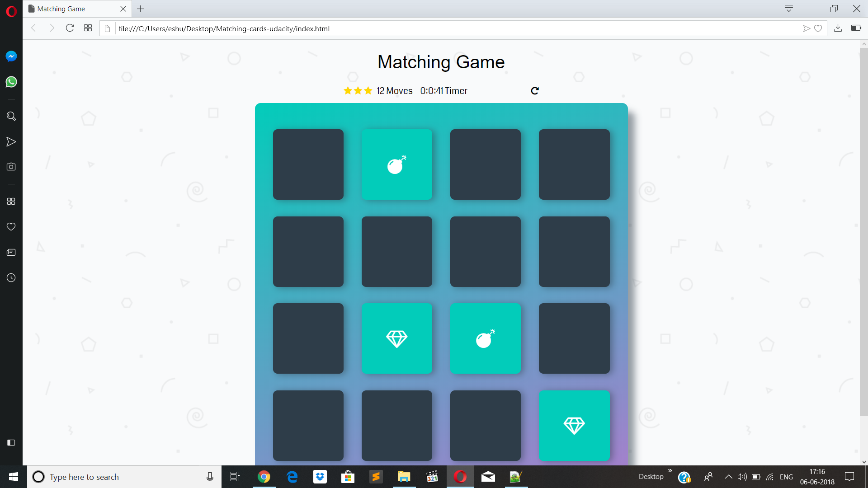The width and height of the screenshot is (868, 488).
Task: Click the download icon in browser toolbar
Action: click(x=838, y=28)
